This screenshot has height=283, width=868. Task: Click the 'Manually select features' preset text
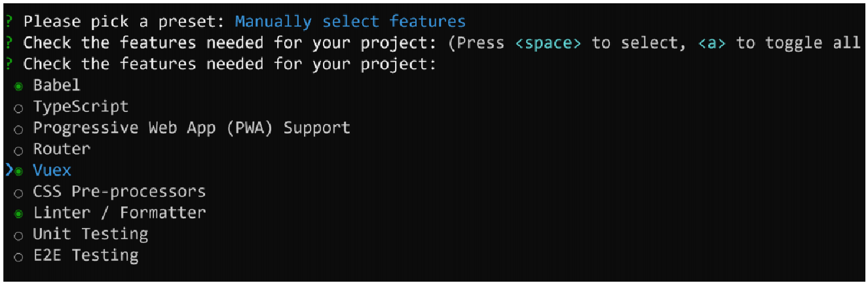pyautogui.click(x=350, y=22)
